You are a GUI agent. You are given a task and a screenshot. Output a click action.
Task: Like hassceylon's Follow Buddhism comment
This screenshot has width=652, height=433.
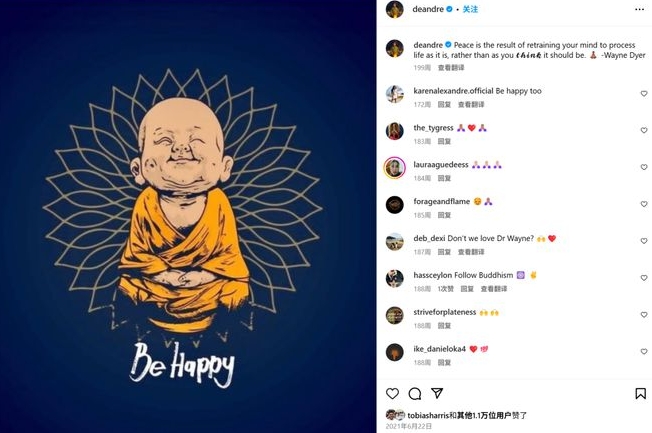coord(644,278)
